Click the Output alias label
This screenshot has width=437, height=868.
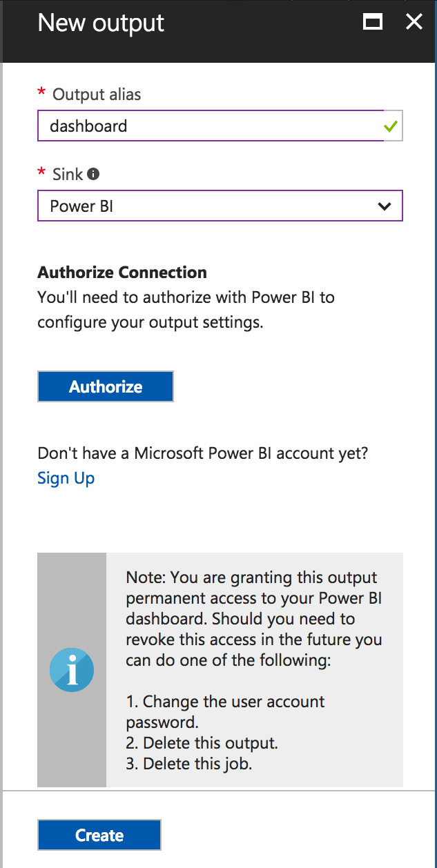tap(97, 95)
